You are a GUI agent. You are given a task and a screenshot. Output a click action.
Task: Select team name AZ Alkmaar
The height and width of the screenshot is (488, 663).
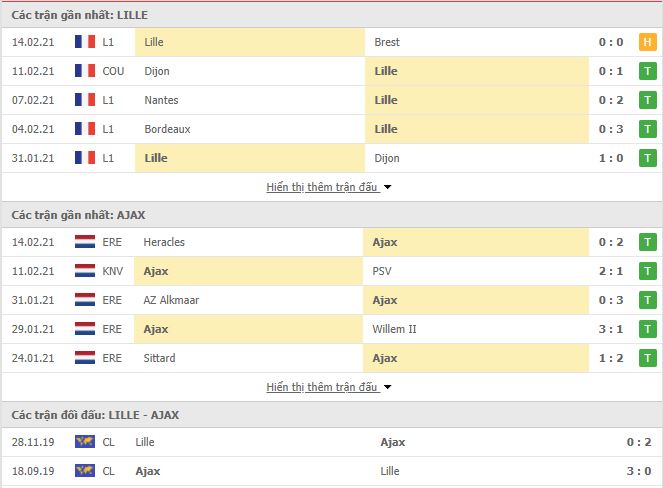(171, 300)
